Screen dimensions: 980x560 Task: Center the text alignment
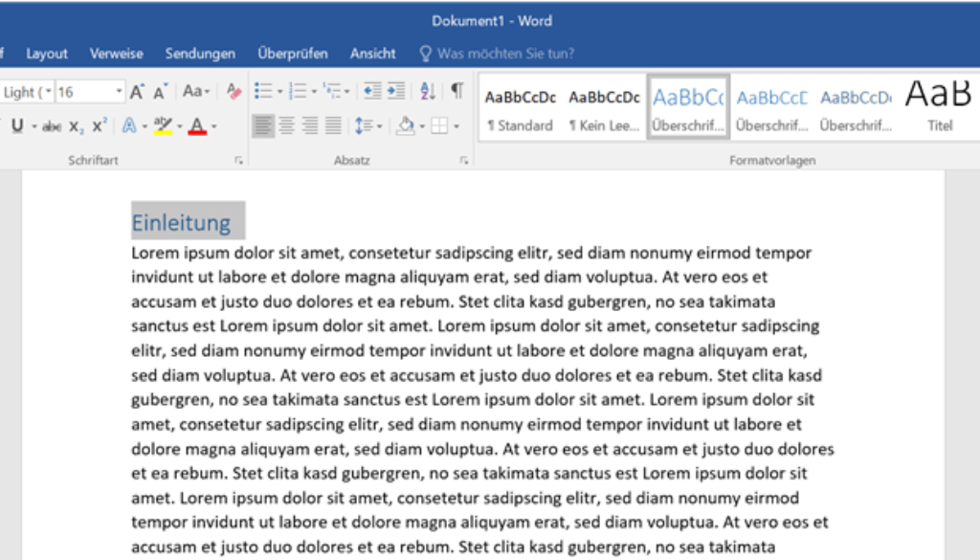pos(287,125)
